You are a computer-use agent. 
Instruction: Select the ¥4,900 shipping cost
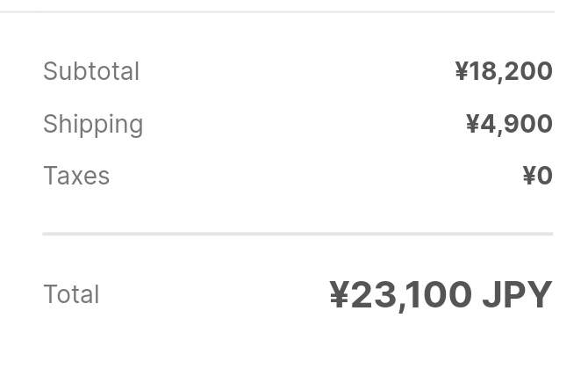pos(509,124)
